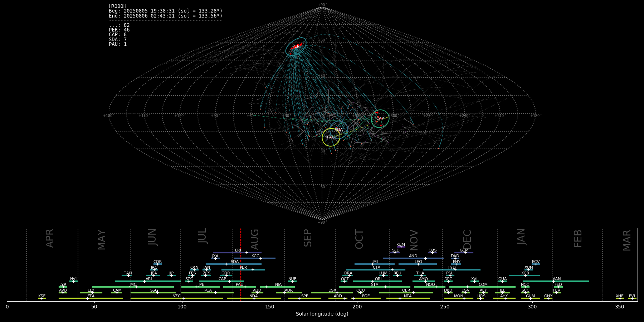Viewport: 644px width, 322px height.
Task: Click the ETA shower label in timeline
Action: coord(91,296)
